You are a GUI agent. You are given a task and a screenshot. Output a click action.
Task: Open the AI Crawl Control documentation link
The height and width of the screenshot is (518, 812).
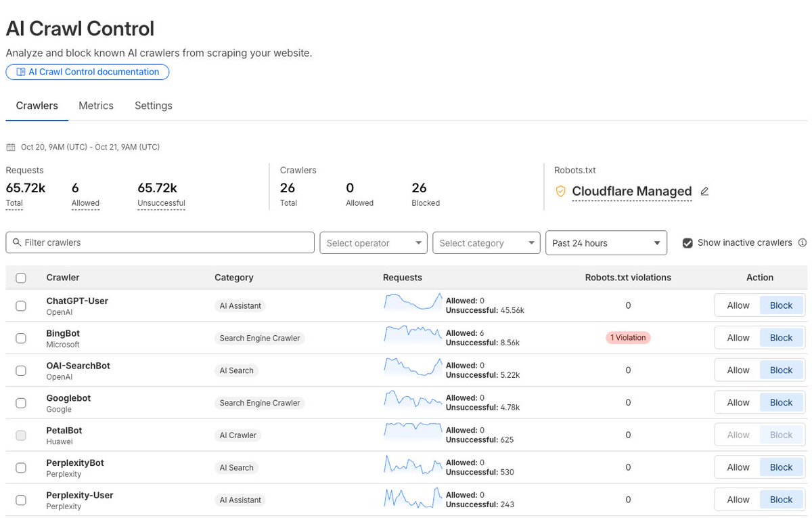(87, 72)
